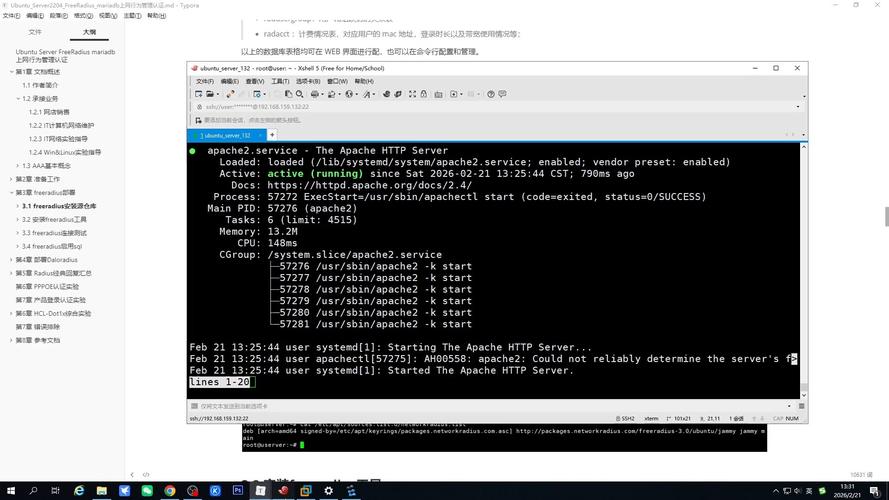Click the lines 1-20 pager prompt
The width and height of the screenshot is (889, 500).
tap(219, 382)
